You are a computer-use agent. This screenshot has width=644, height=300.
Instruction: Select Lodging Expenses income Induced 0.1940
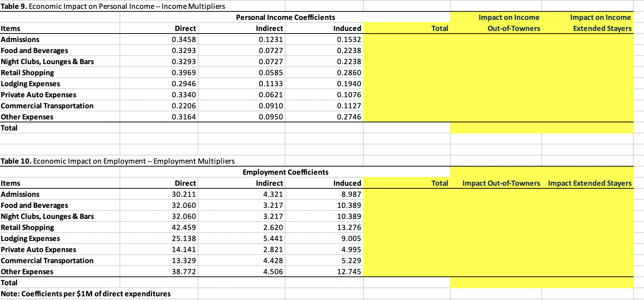(x=349, y=84)
